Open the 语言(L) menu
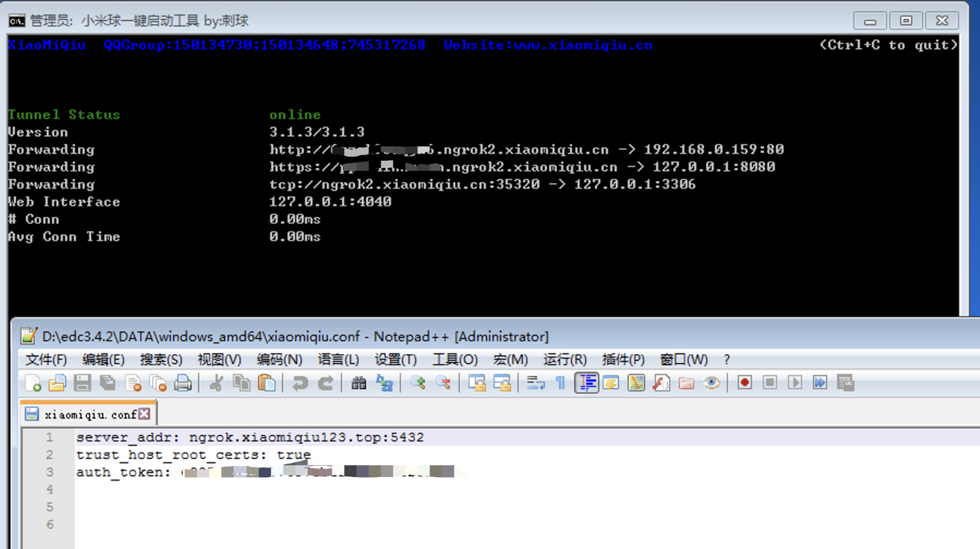The height and width of the screenshot is (549, 980). click(x=338, y=360)
